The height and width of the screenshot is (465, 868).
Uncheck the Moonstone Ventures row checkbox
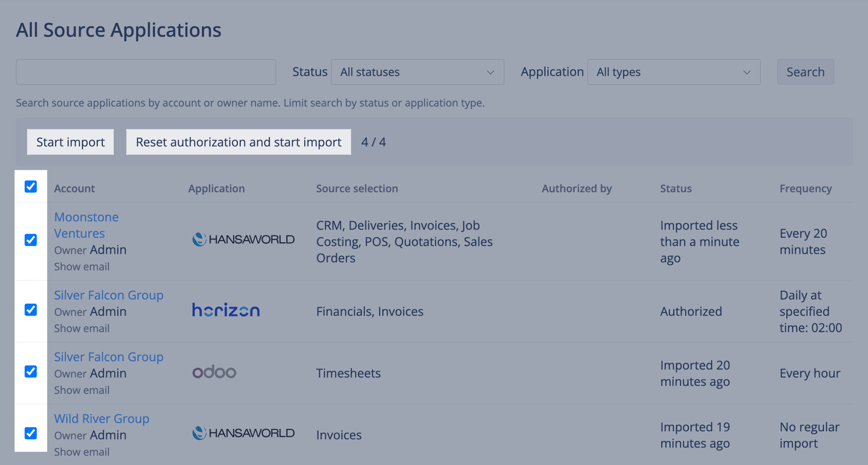pos(31,240)
